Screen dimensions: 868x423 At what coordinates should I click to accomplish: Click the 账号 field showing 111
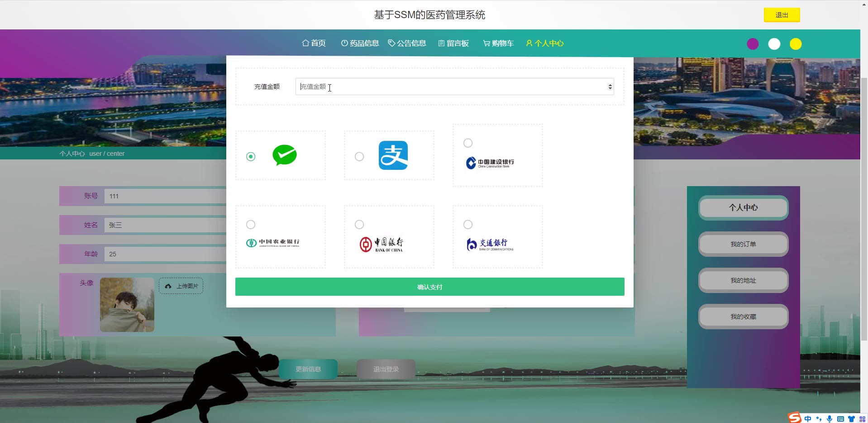pyautogui.click(x=165, y=196)
